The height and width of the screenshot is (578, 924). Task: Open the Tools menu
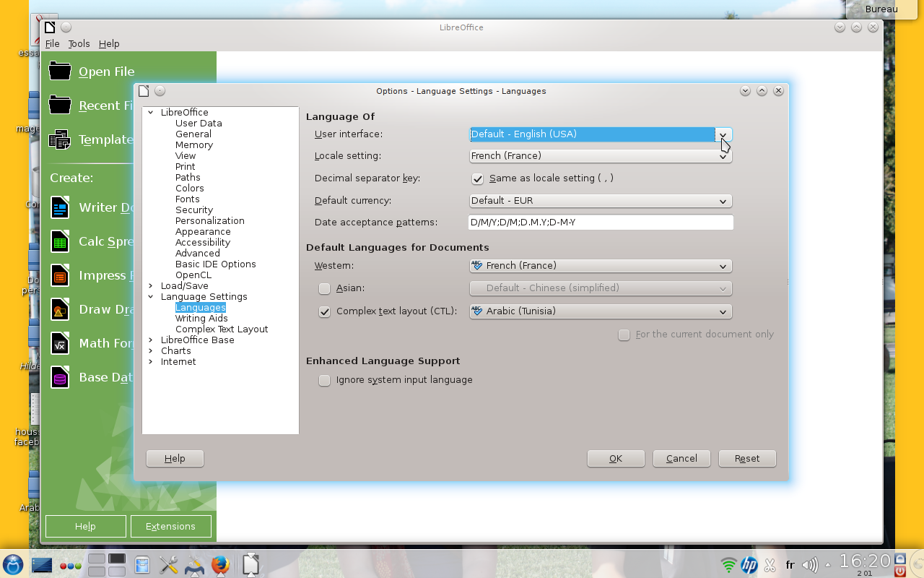(79, 43)
